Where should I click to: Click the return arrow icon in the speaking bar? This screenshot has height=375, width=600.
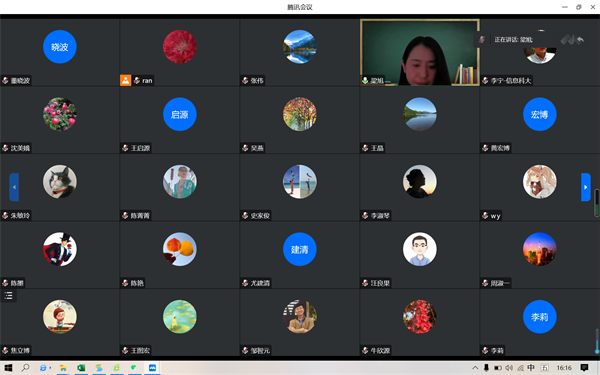click(580, 39)
